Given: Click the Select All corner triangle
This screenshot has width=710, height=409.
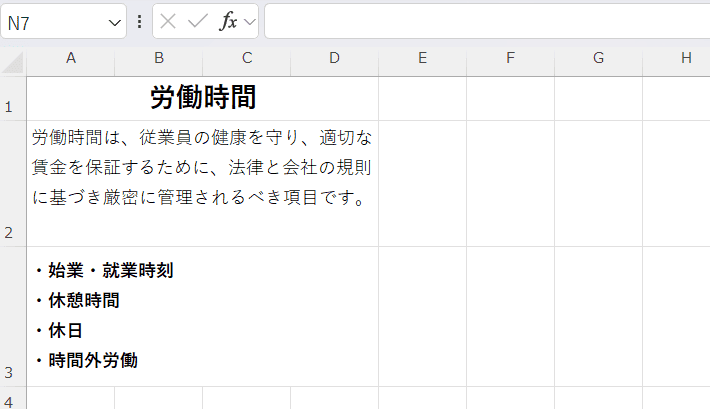Looking at the screenshot, I should [x=13, y=63].
